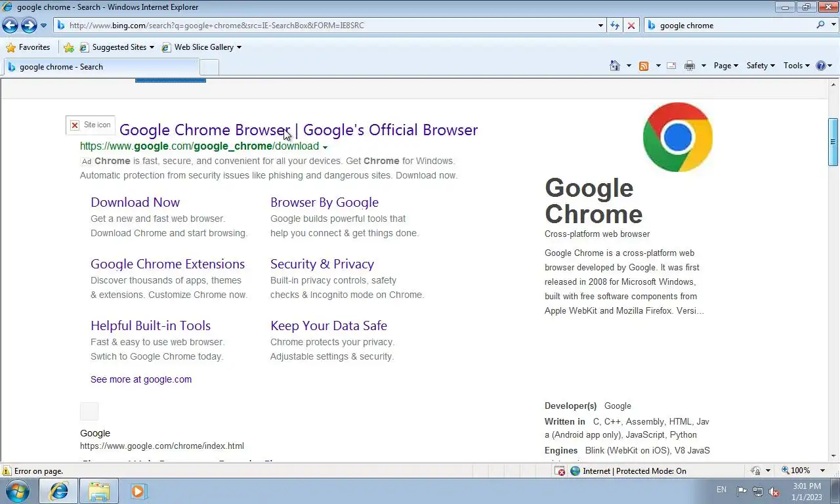840x504 pixels.
Task: Expand the feeds dropdown arrow
Action: pyautogui.click(x=658, y=66)
